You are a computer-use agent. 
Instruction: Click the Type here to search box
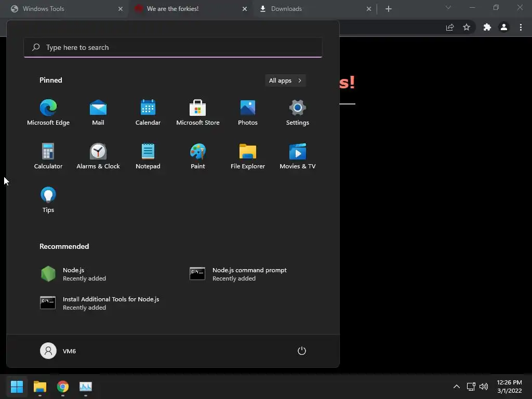click(x=173, y=47)
